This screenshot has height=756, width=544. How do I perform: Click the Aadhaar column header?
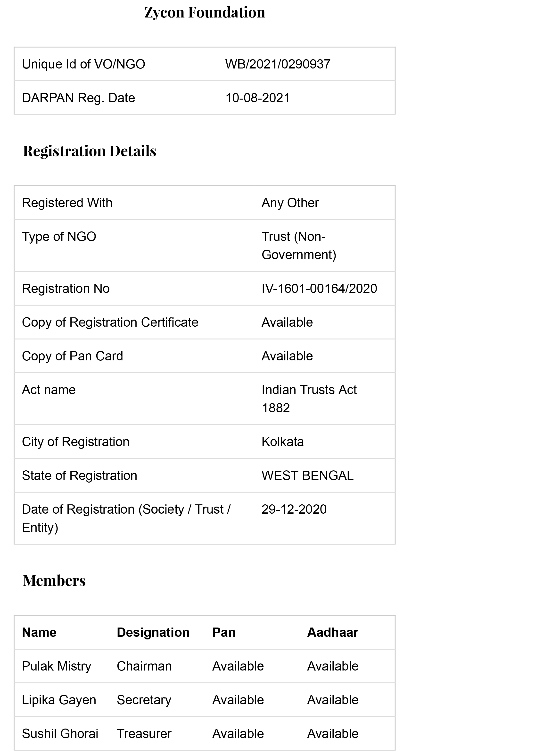point(332,632)
